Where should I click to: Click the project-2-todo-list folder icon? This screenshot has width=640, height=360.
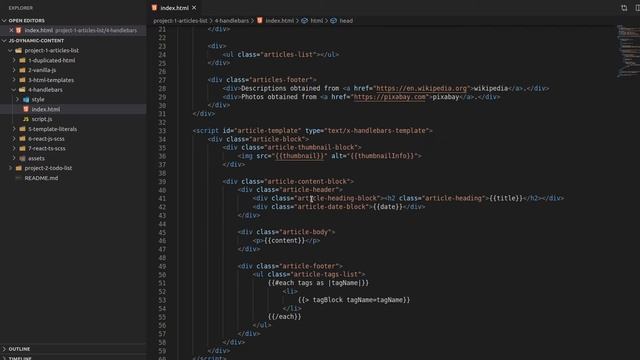click(18, 168)
